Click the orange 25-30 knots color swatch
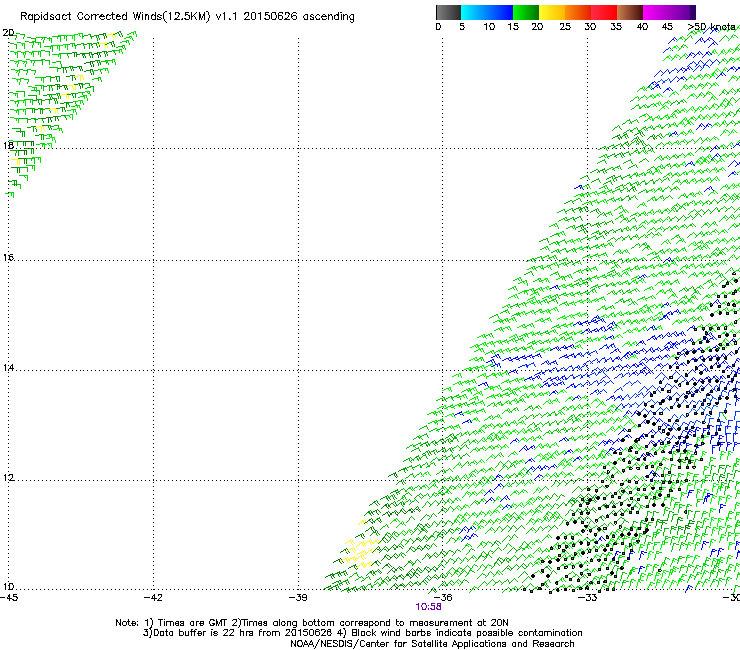 (x=578, y=12)
